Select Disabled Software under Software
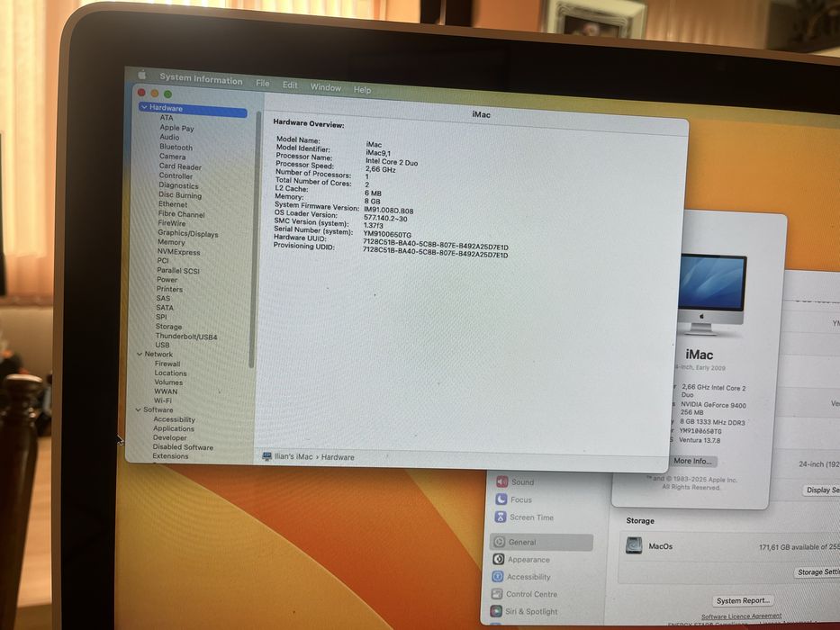 point(183,446)
